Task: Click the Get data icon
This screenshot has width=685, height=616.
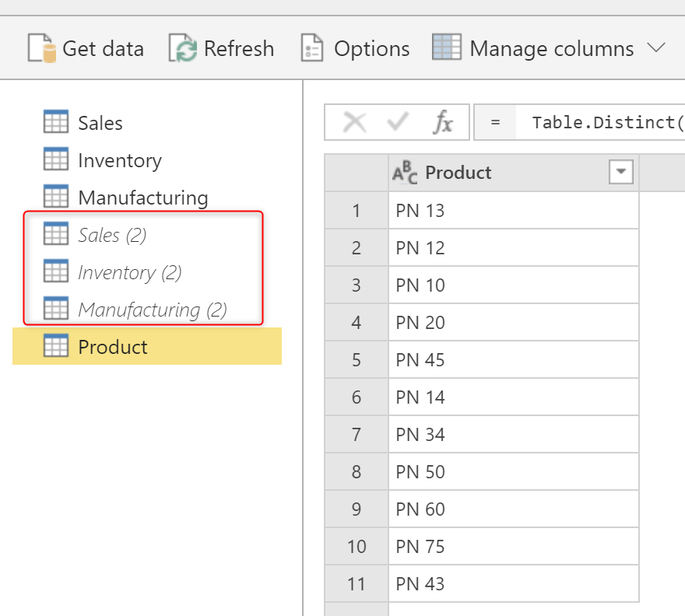Action: 42,48
